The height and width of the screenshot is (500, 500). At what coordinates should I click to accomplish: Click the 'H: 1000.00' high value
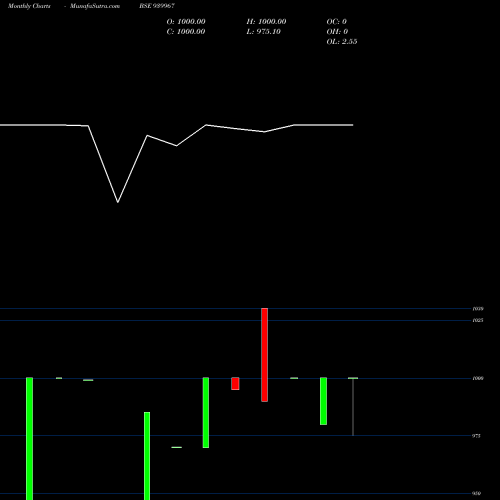pos(266,22)
